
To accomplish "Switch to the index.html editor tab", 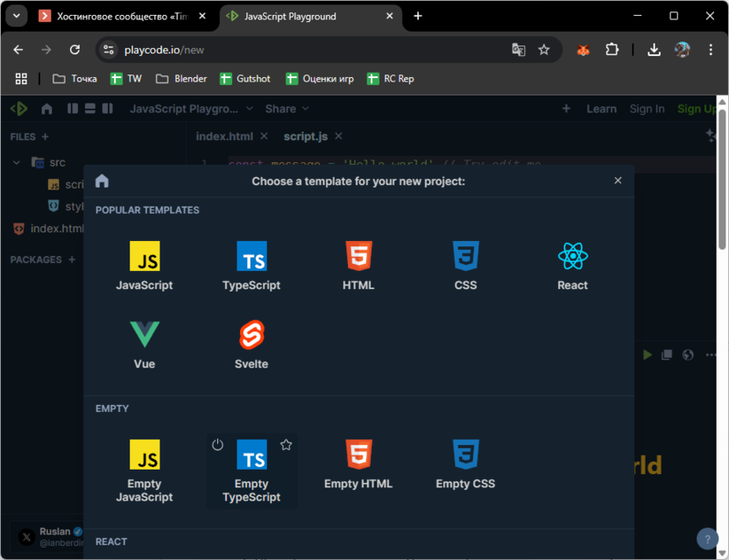I will click(x=224, y=136).
